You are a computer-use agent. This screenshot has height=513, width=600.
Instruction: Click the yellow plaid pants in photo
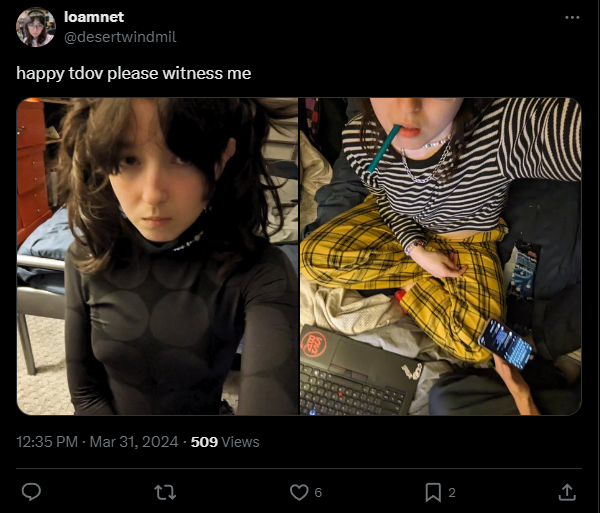[x=406, y=279]
